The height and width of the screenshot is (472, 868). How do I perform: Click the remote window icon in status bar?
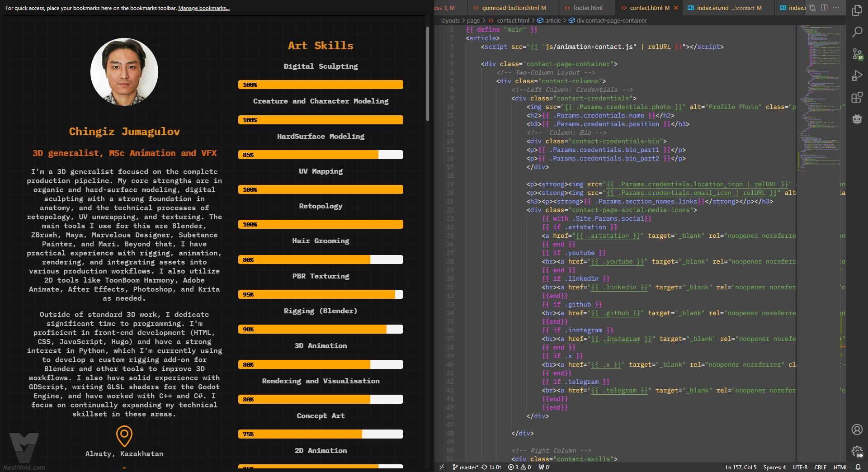(x=442, y=467)
